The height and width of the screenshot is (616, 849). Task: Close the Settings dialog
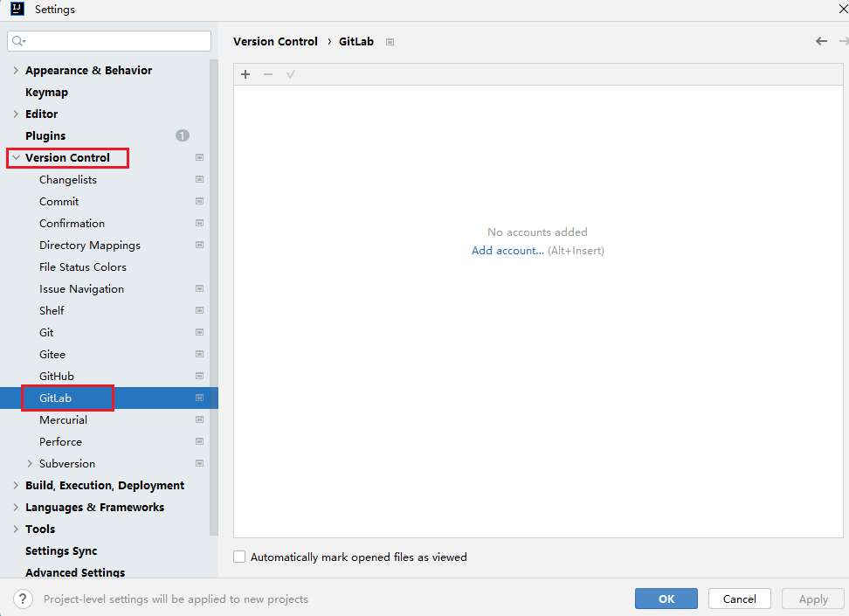tap(843, 9)
